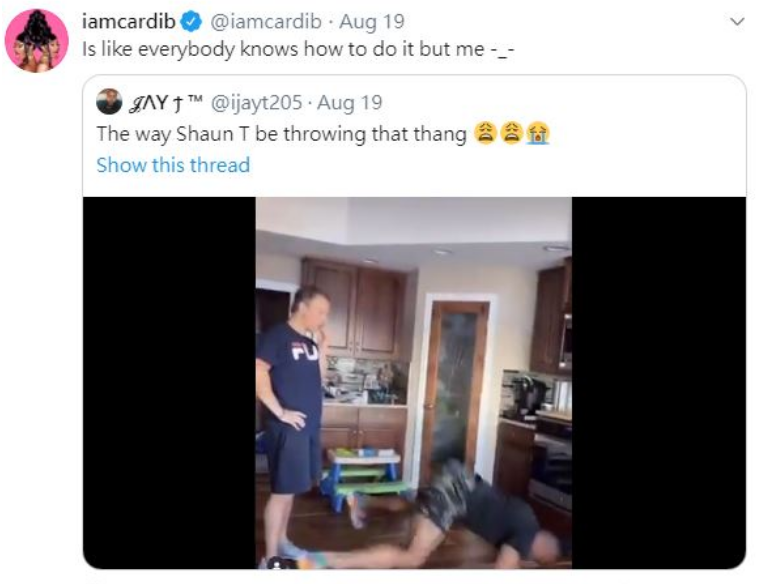764x584 pixels.
Task: Click Show this thread
Action: (173, 165)
